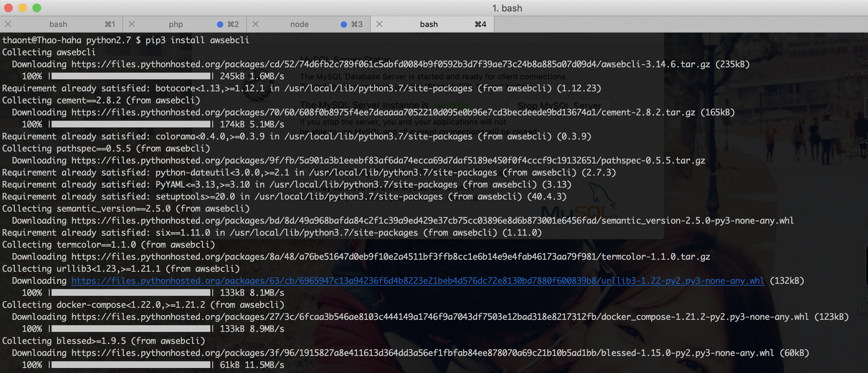This screenshot has width=868, height=373.
Task: Zoom the window with the green button
Action: (x=37, y=8)
